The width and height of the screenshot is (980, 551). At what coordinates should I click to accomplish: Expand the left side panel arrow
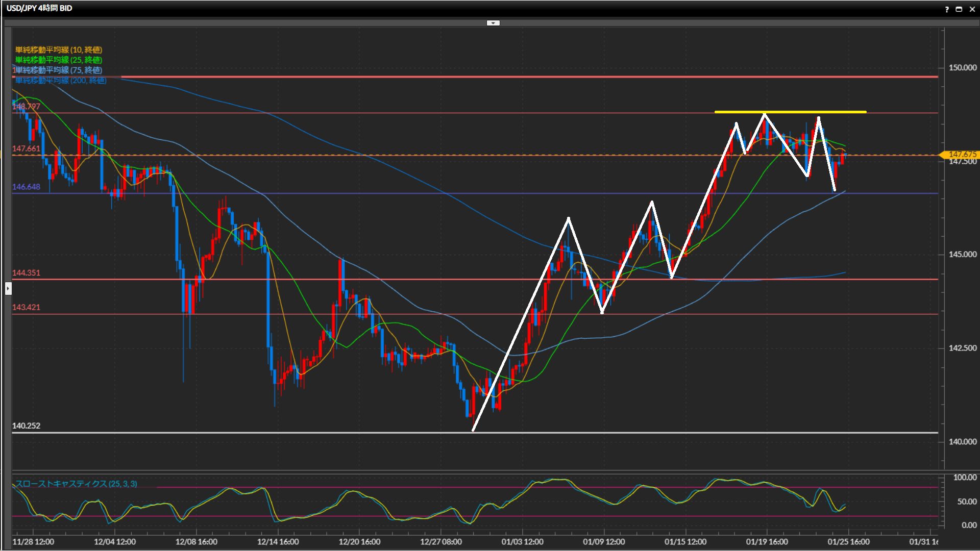tap(8, 289)
